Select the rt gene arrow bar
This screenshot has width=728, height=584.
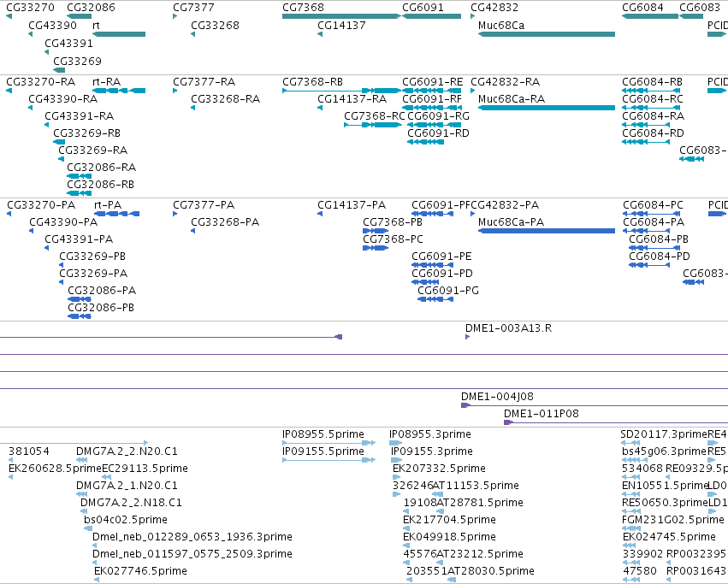119,34
